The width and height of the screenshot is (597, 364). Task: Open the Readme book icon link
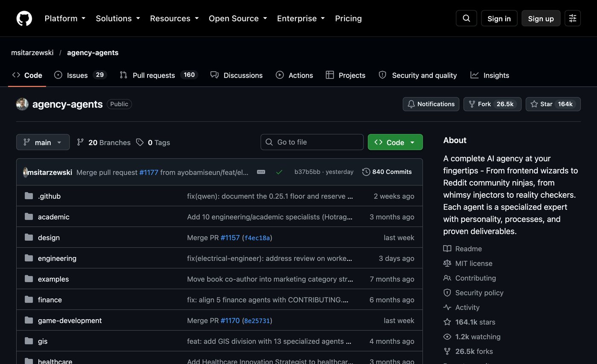click(463, 249)
